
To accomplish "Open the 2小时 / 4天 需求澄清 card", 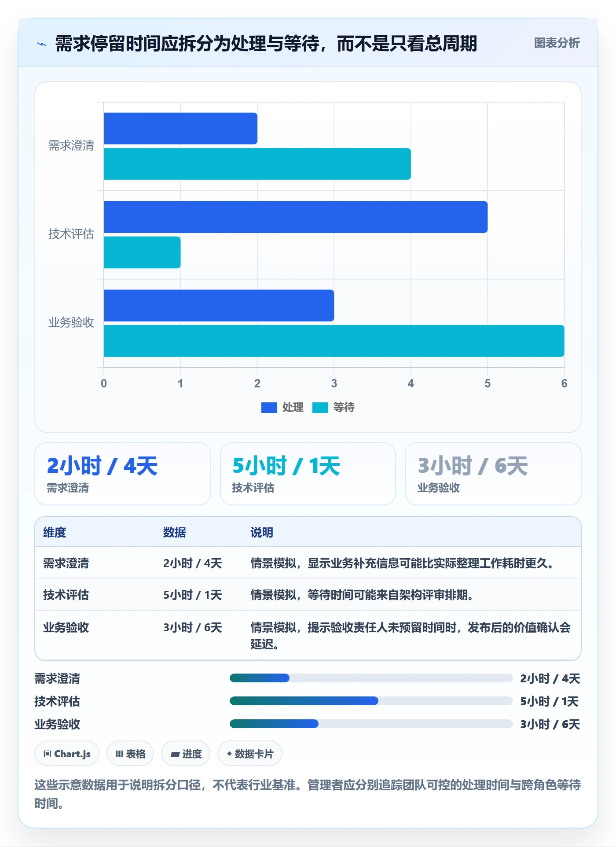I will (x=123, y=474).
